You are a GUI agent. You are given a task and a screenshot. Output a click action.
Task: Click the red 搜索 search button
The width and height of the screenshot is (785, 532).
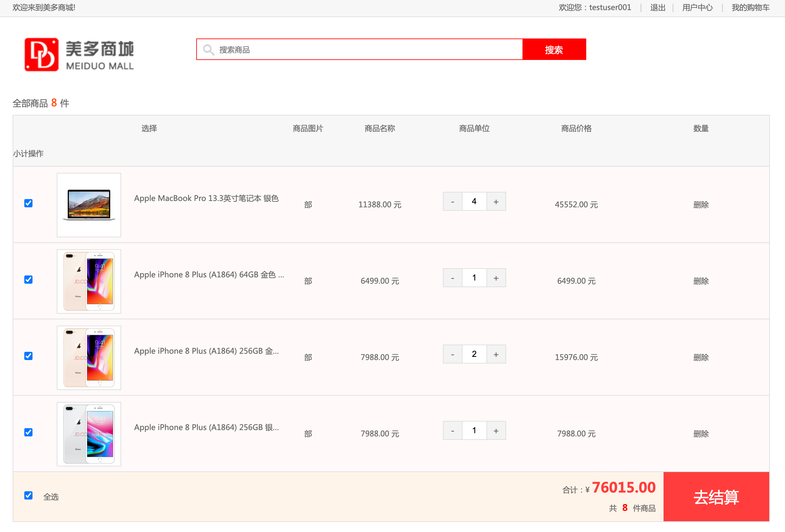coord(554,49)
